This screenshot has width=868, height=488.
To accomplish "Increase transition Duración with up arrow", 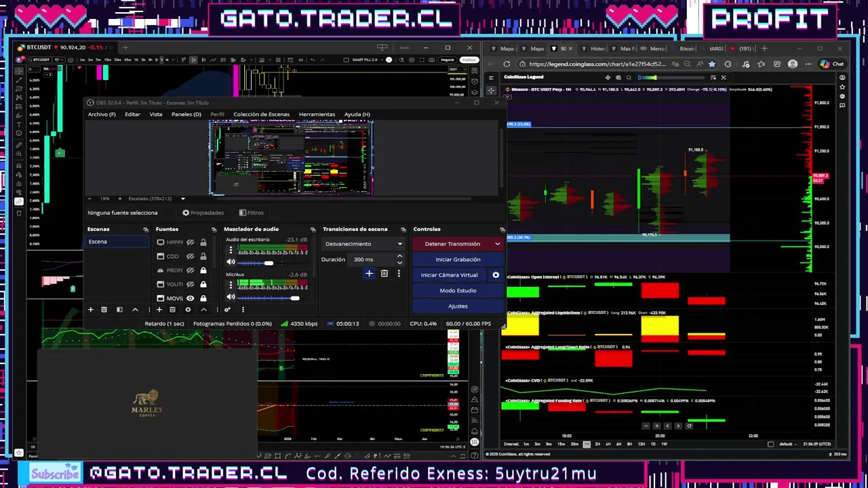I will coord(399,256).
